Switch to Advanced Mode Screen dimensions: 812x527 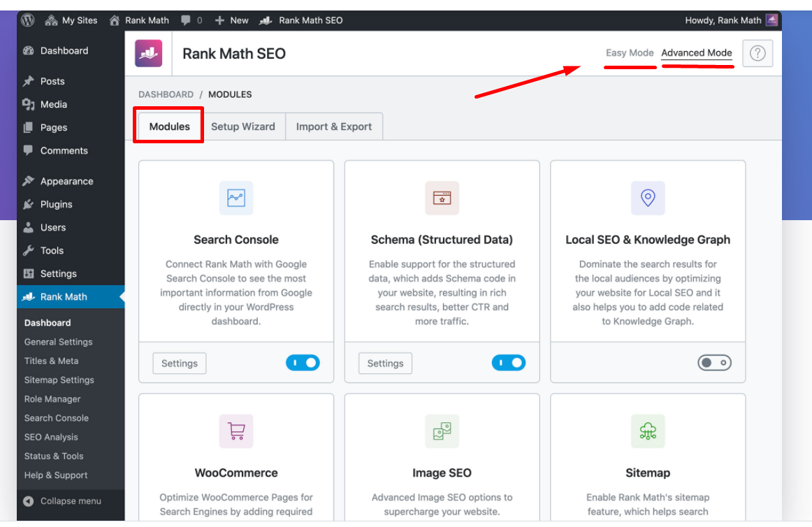(x=697, y=53)
